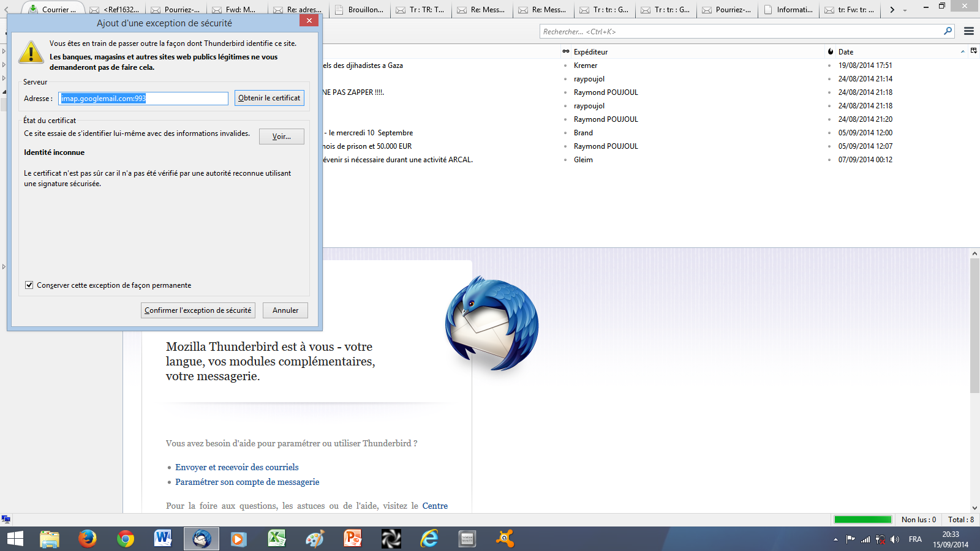980x551 pixels.
Task: Switch to the Tr : TR: T... tab
Action: (421, 9)
